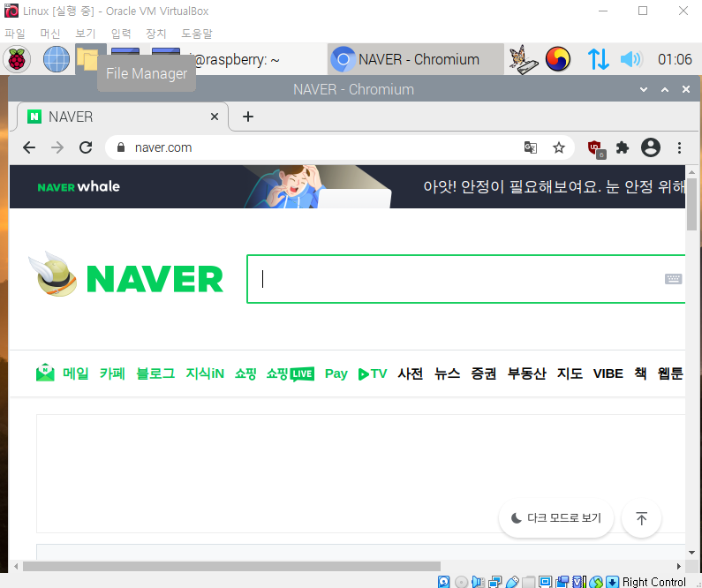Reload the naver.com page
The height and width of the screenshot is (588, 702).
coord(86,147)
